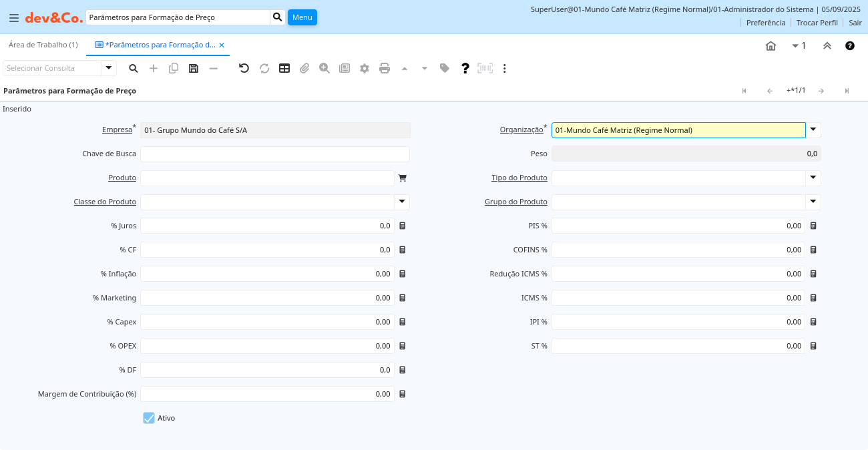Screen dimensions: 868x450
Task: Open the Tipo do Produto dropdown
Action: tap(813, 178)
